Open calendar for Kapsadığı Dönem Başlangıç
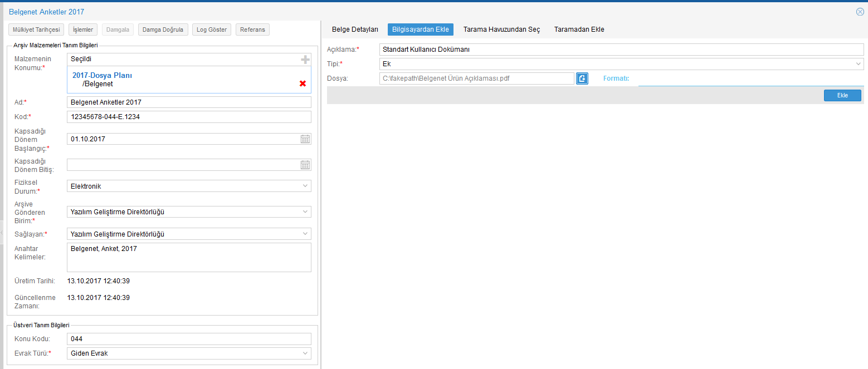This screenshot has height=369, width=868. [x=305, y=139]
